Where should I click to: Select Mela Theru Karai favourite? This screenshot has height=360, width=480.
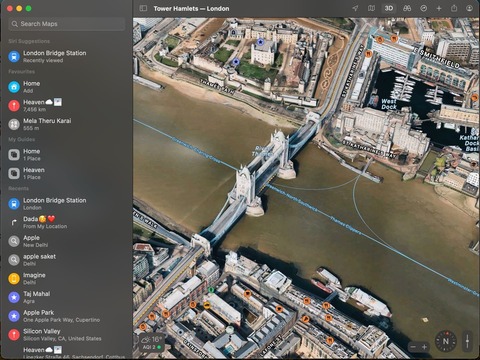(67, 124)
